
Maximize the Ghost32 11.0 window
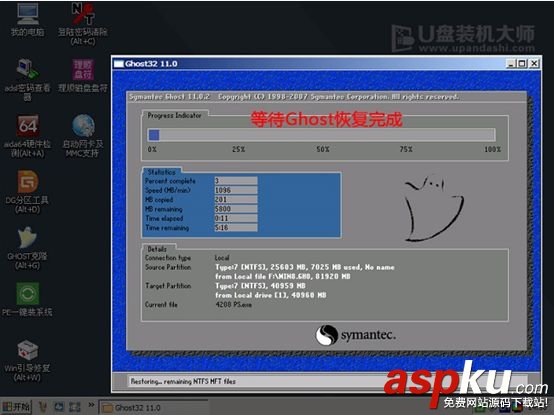522,64
